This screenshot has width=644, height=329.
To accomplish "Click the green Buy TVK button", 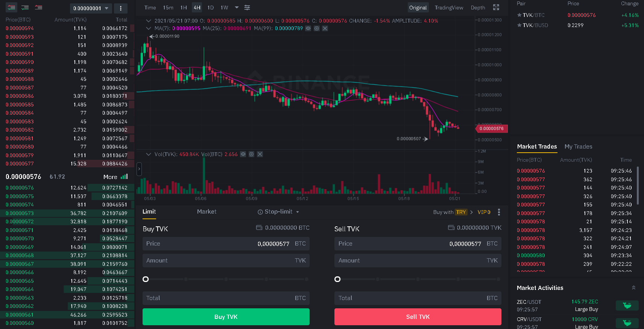I will pos(226,317).
